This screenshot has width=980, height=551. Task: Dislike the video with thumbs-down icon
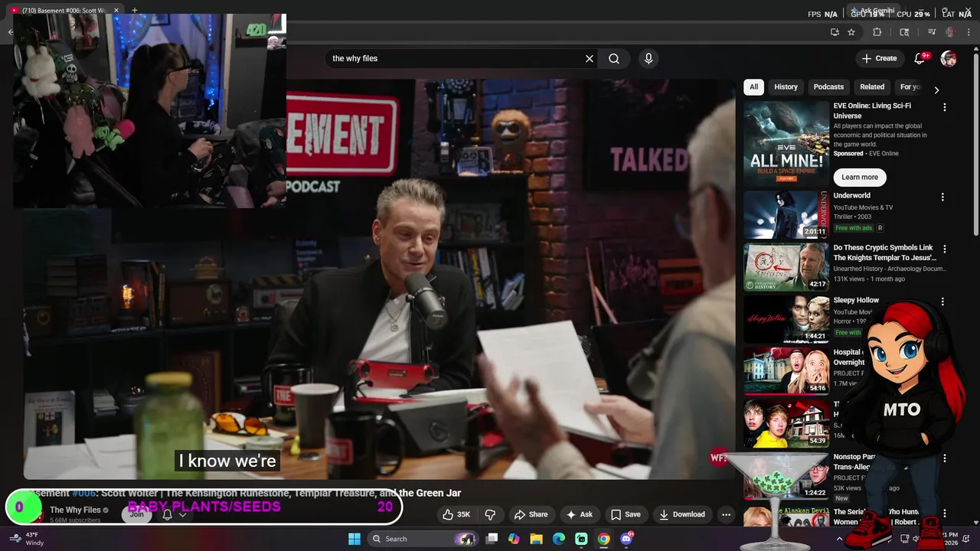pyautogui.click(x=491, y=514)
